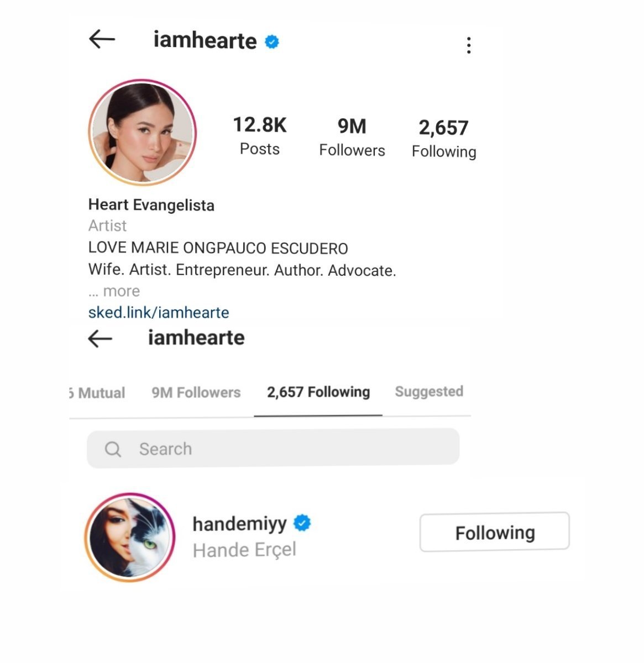Open the three-dot options menu
Screen dimensions: 644x663
[x=469, y=45]
